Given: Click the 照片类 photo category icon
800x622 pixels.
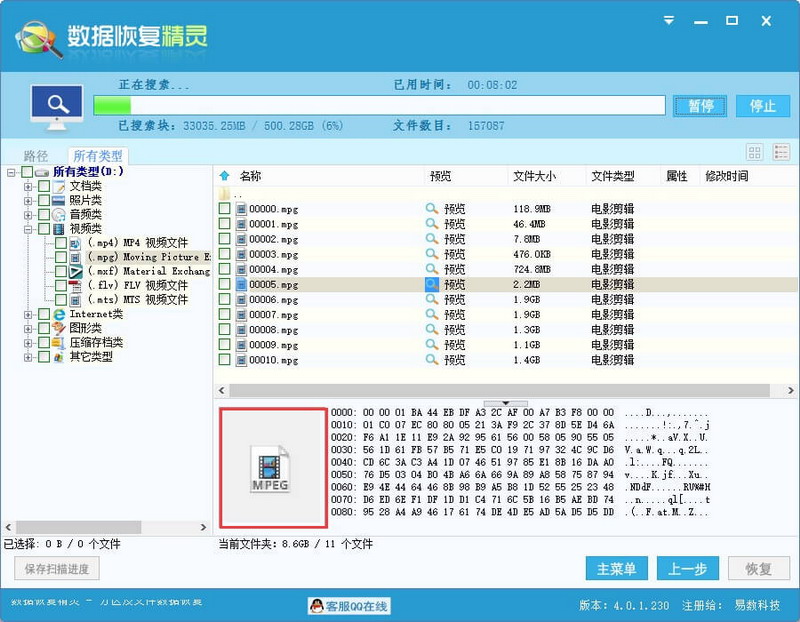Looking at the screenshot, I should tap(59, 201).
